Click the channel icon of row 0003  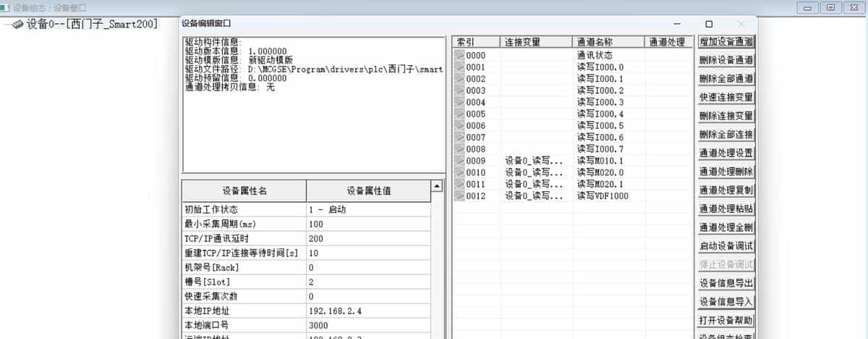tap(459, 91)
